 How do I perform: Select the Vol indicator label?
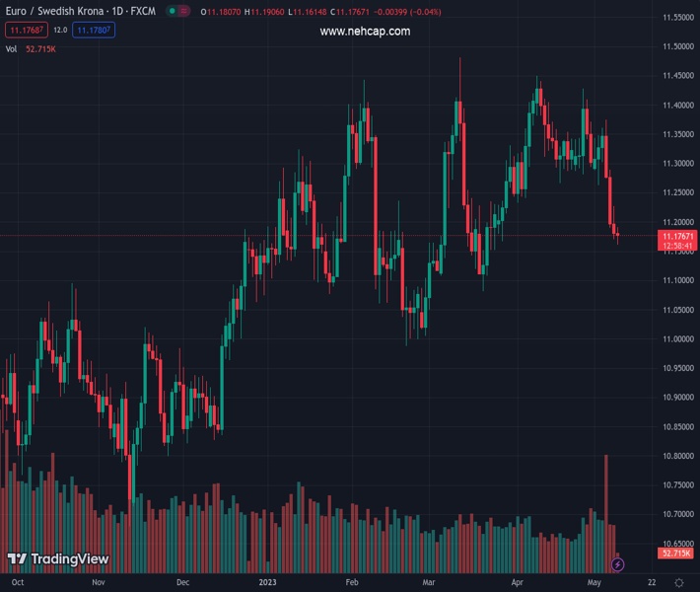point(11,49)
